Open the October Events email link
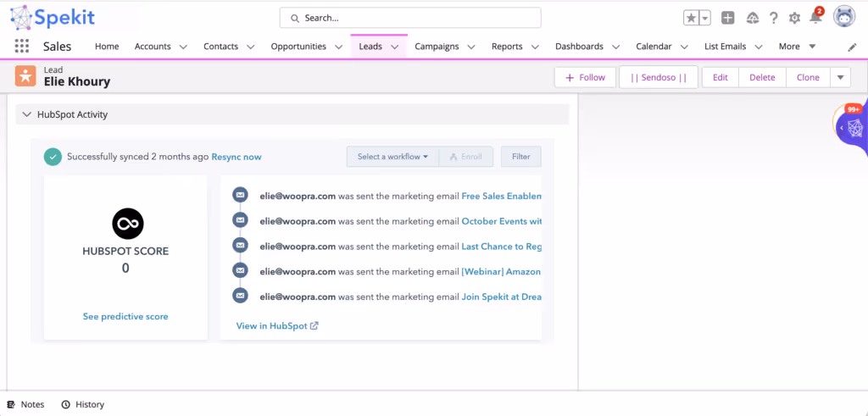 point(502,221)
